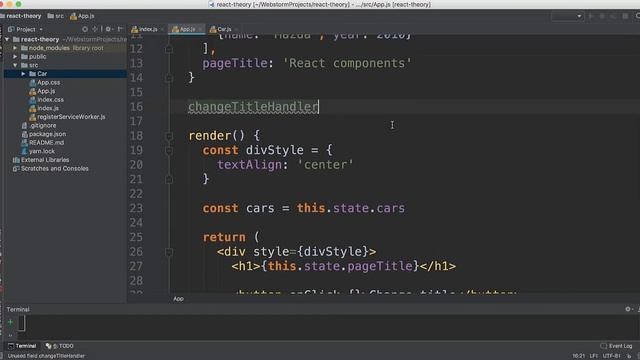This screenshot has width=640, height=360.
Task: Click changeTitleHandler text on line 16
Action: pyautogui.click(x=253, y=107)
